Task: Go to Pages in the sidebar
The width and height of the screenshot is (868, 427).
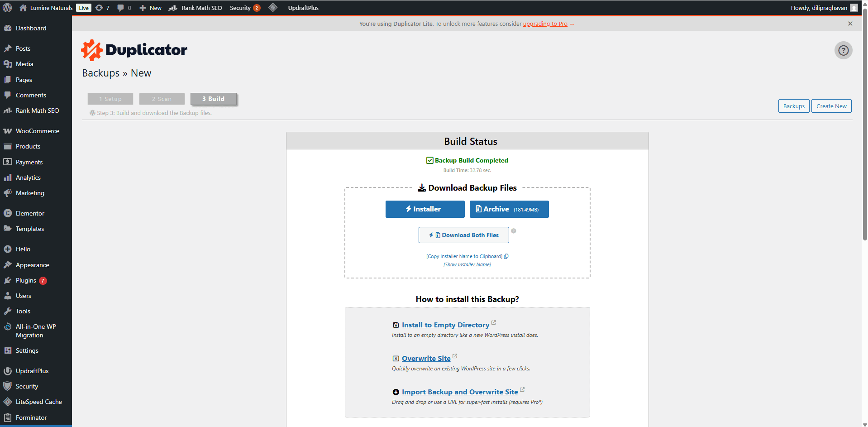Action: click(x=36, y=80)
